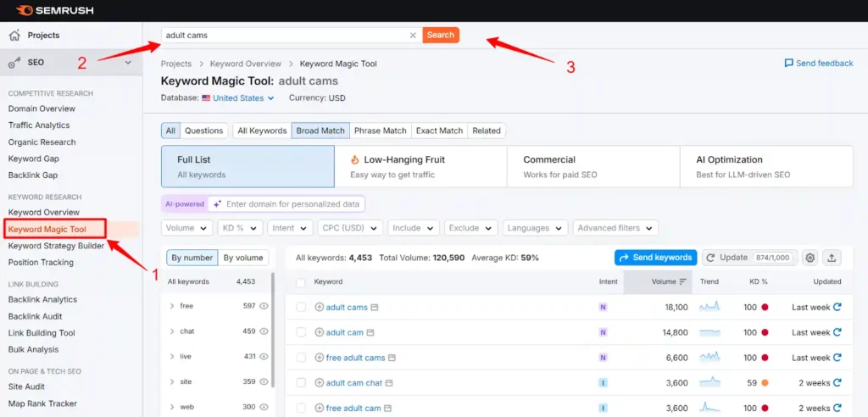Select the Questions tab

(203, 131)
